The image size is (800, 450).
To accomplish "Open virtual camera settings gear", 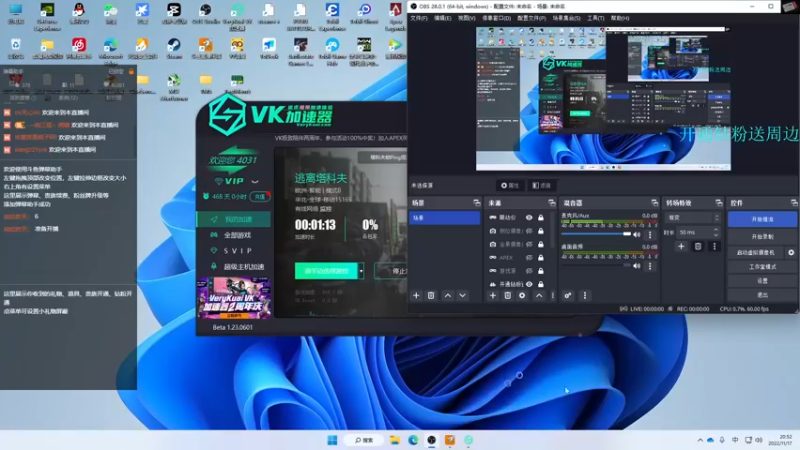I will pyautogui.click(x=791, y=253).
